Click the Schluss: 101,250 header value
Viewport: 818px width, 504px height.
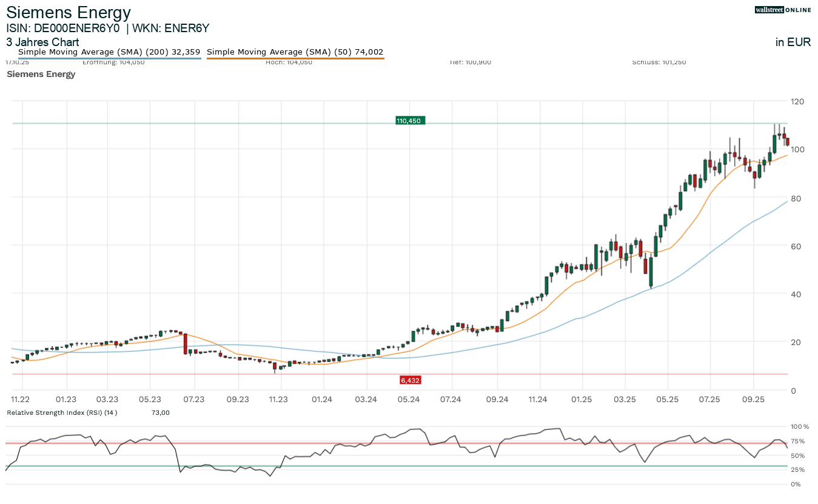coord(659,62)
